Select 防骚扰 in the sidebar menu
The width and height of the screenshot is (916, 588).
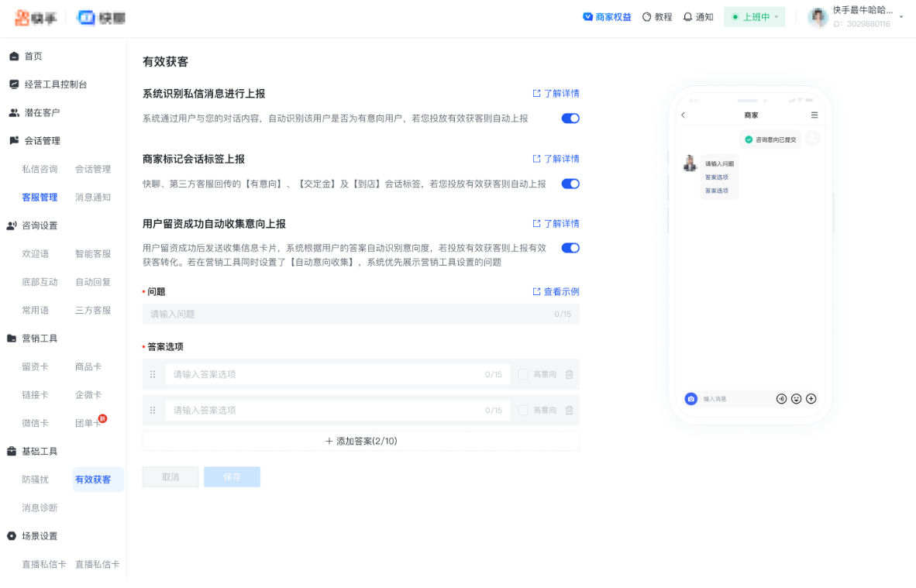36,480
